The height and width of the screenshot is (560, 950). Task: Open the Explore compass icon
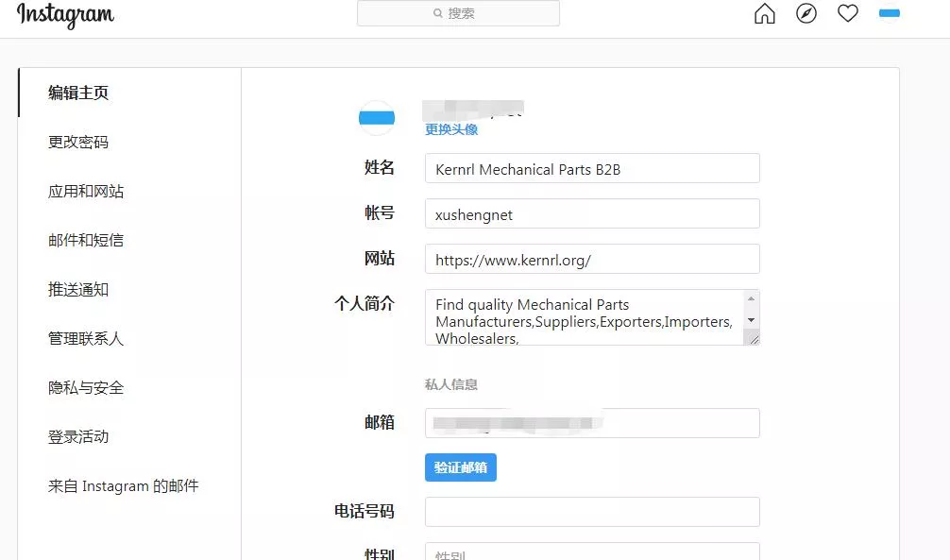tap(806, 13)
